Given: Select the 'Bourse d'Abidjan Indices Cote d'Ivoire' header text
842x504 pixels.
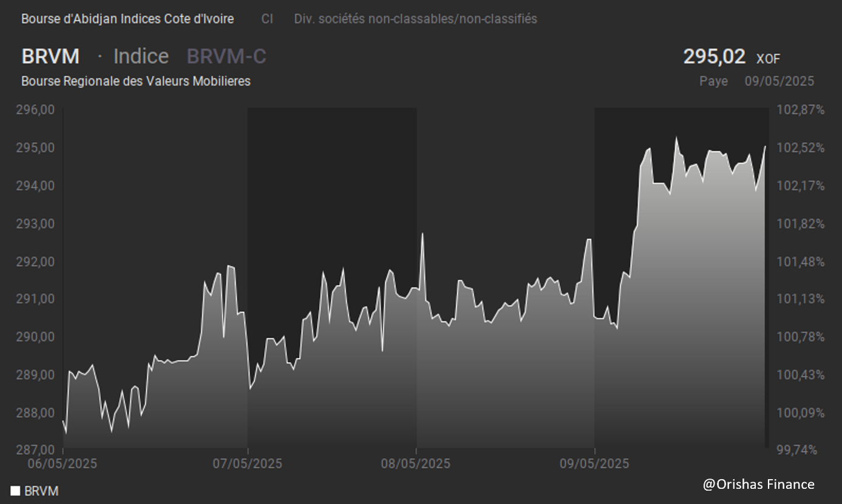Looking at the screenshot, I should pos(127,19).
